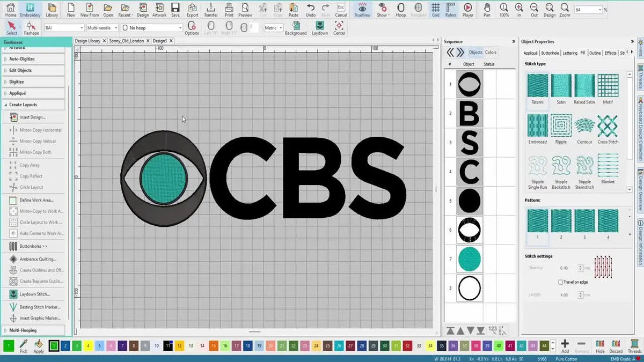Choose the Reshape tool
The width and height of the screenshot is (644, 362).
(x=31, y=28)
